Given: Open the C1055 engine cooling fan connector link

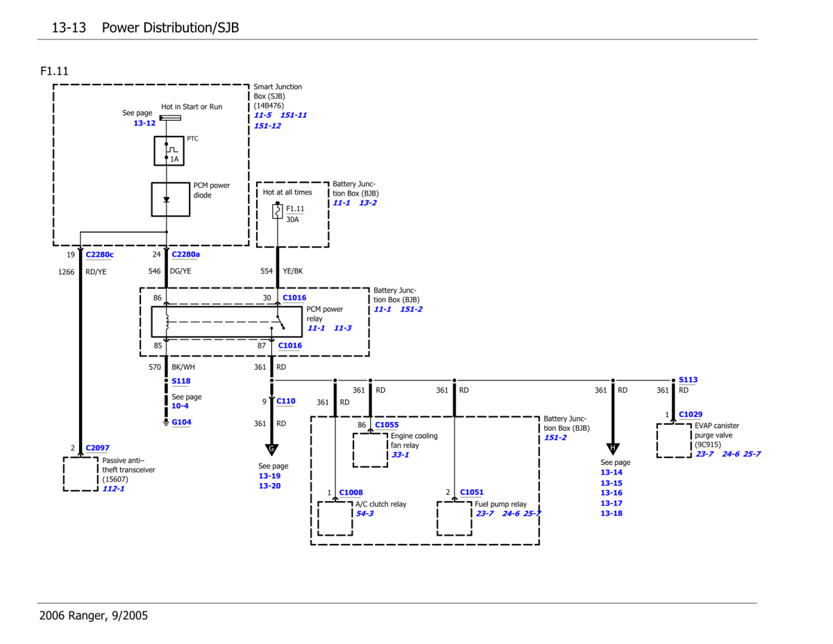Looking at the screenshot, I should [x=387, y=425].
